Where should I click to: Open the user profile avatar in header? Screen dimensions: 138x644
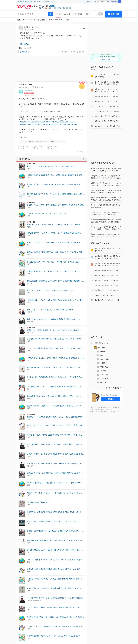coord(100,14)
